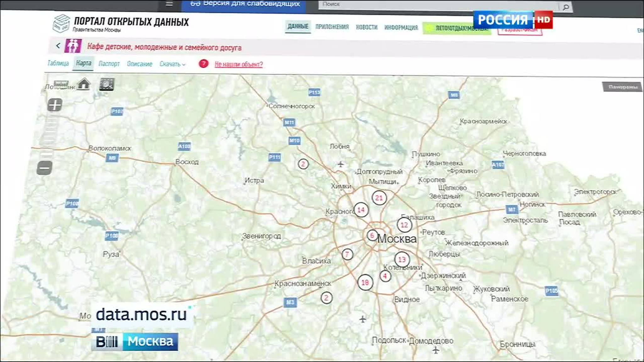Image resolution: width=644 pixels, height=362 pixels.
Task: Click the Москва city label on the map
Action: pyautogui.click(x=397, y=239)
